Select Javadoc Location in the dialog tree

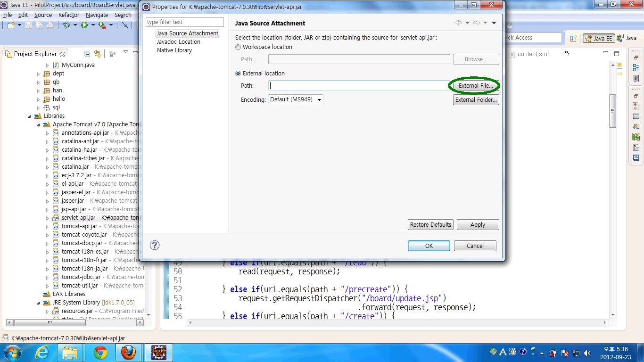[x=179, y=42]
